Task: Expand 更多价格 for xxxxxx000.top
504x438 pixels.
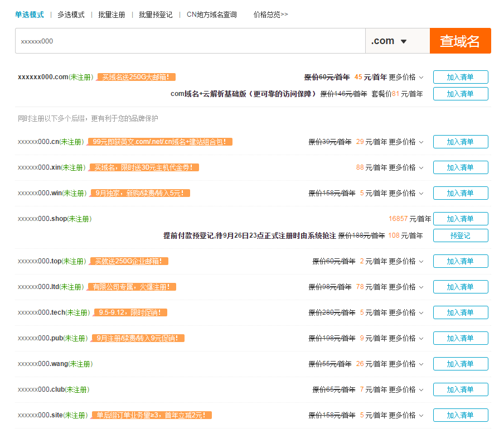Action: point(406,261)
